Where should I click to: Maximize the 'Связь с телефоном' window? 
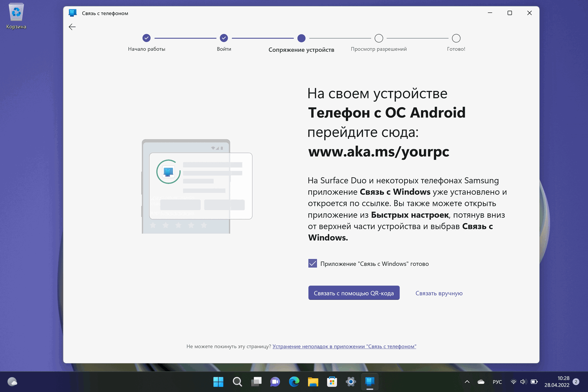click(510, 13)
